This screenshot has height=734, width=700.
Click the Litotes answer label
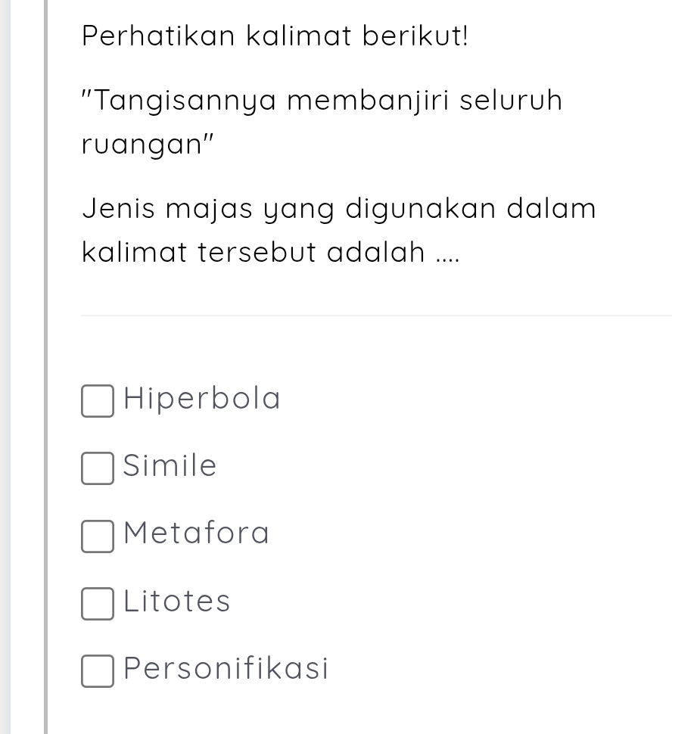[x=177, y=602]
